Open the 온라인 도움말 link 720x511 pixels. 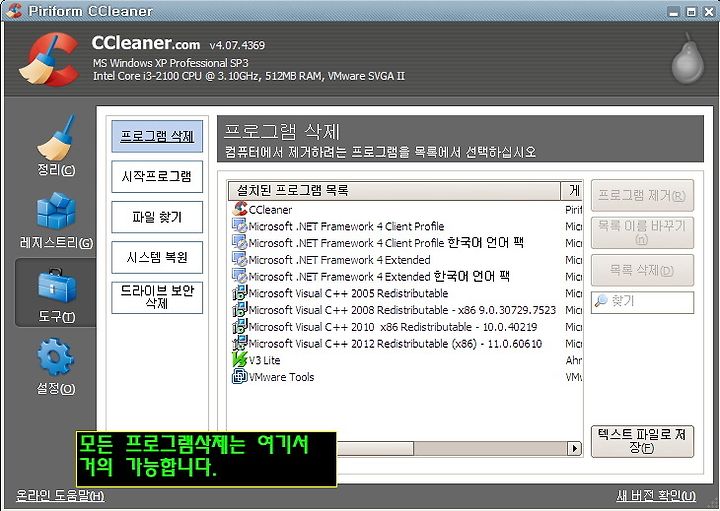[x=60, y=495]
